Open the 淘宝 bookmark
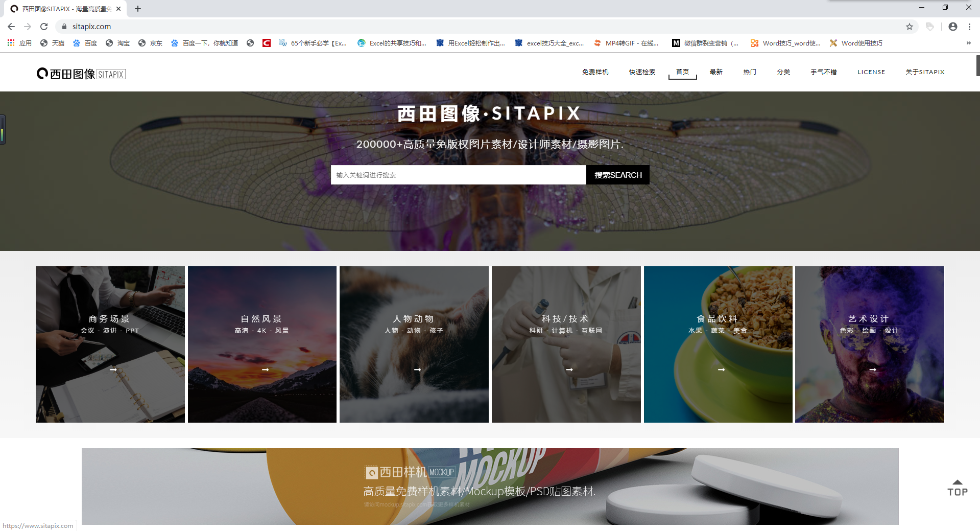 click(117, 43)
